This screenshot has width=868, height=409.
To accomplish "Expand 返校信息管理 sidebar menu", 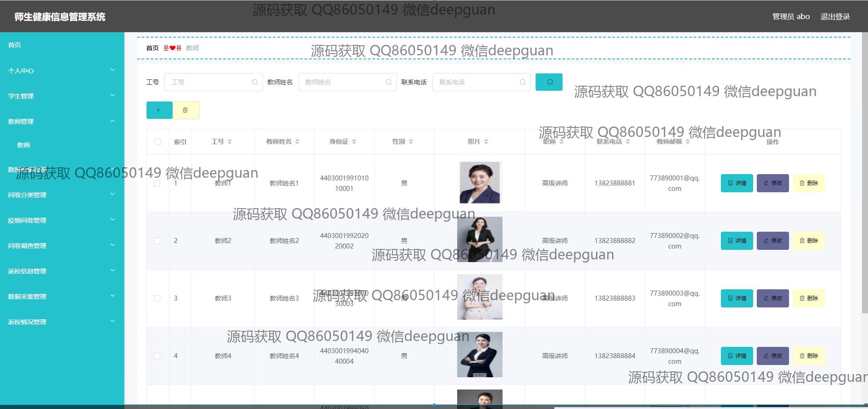I will (x=62, y=271).
